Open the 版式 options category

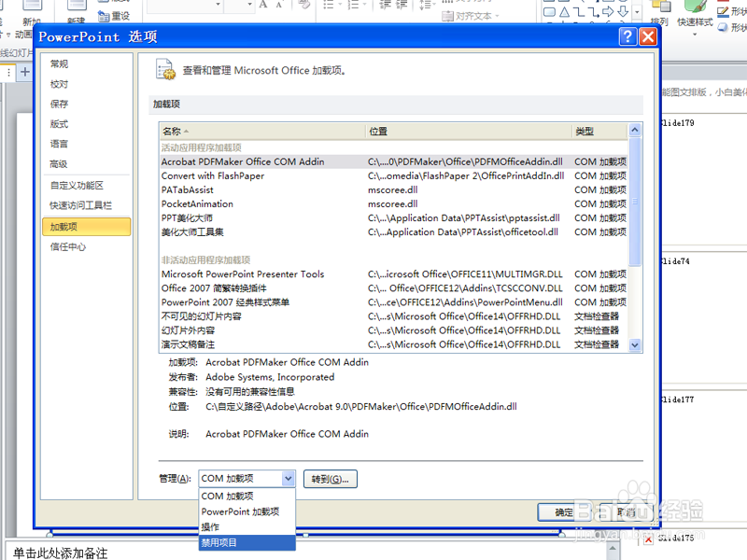click(x=59, y=124)
